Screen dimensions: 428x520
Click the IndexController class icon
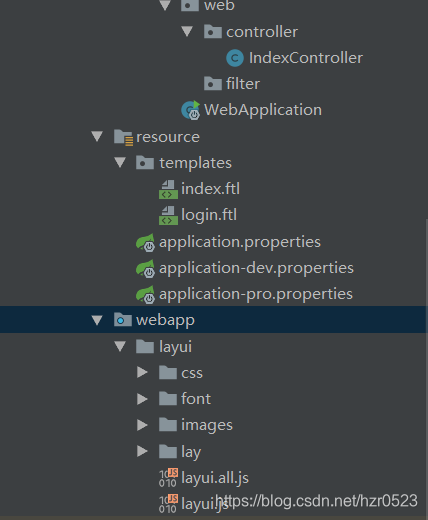pyautogui.click(x=235, y=58)
